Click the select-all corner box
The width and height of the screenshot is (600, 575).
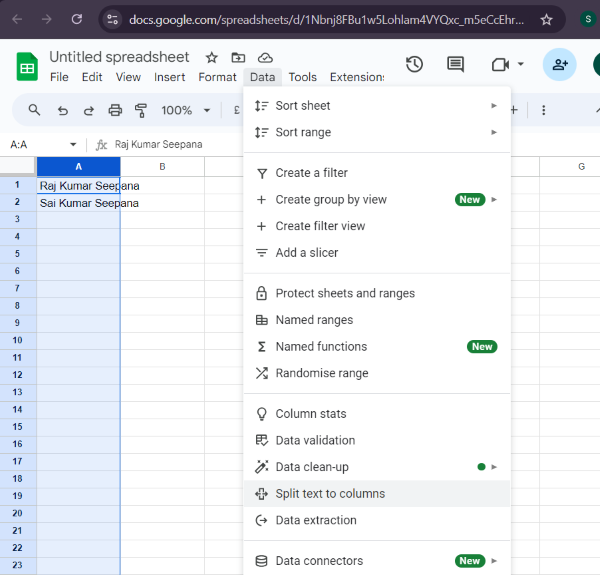tap(17, 166)
